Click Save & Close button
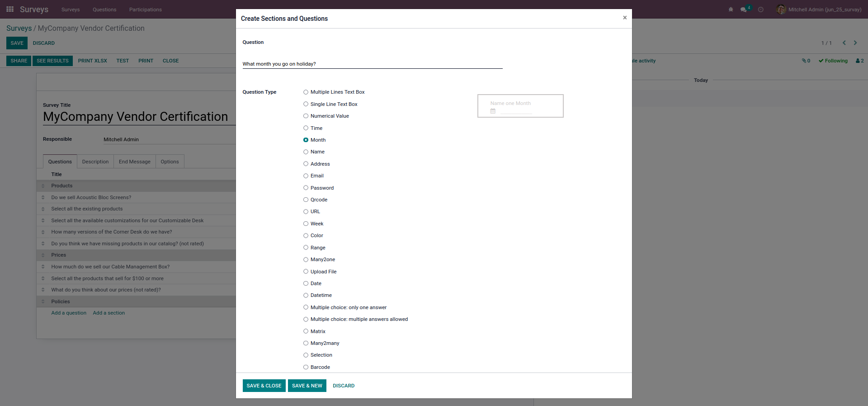 264,386
